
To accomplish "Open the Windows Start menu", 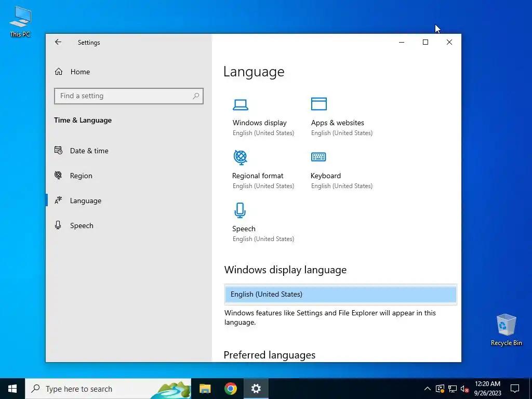I will coord(12,389).
